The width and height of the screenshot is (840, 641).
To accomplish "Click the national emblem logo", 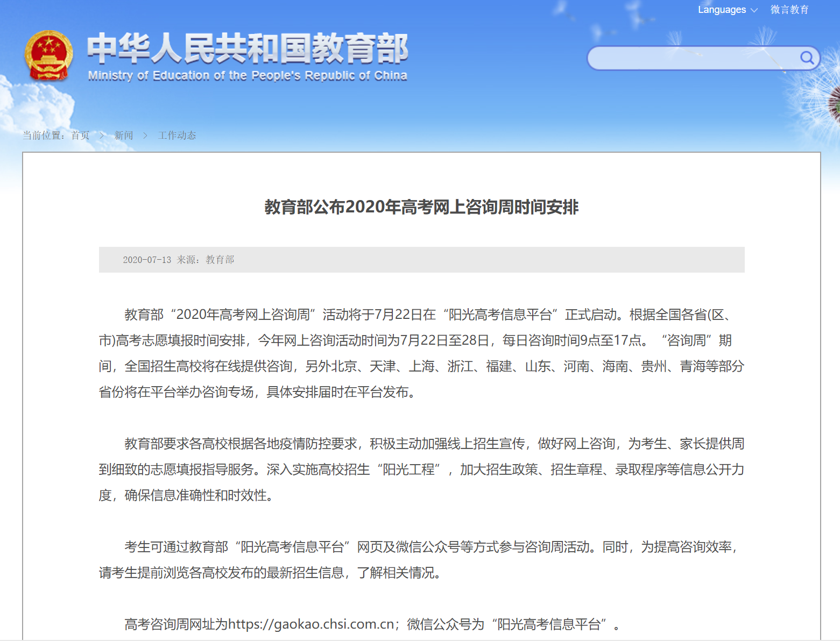I will pyautogui.click(x=48, y=56).
